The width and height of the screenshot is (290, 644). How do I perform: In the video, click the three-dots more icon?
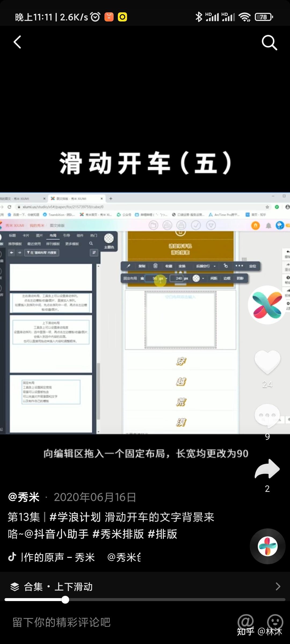coord(239,266)
